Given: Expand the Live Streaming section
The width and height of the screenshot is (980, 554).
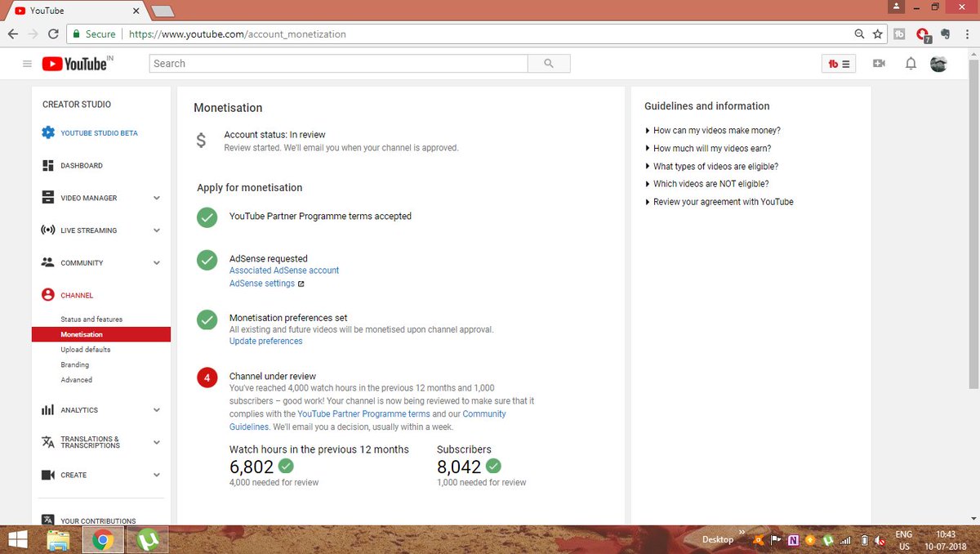Looking at the screenshot, I should (x=157, y=230).
